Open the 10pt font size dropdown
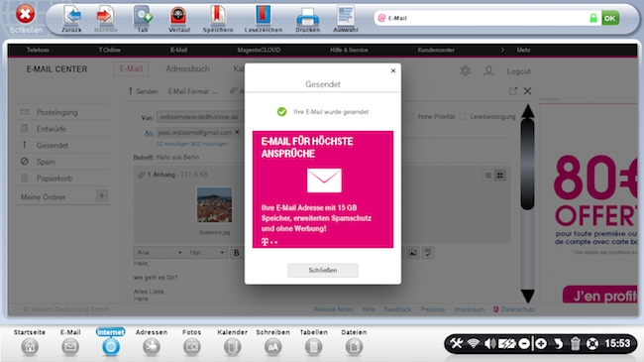This screenshot has height=362, width=644. click(207, 253)
